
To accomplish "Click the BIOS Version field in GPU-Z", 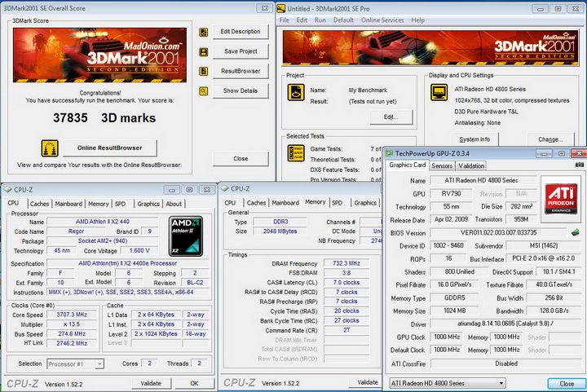I will (498, 232).
